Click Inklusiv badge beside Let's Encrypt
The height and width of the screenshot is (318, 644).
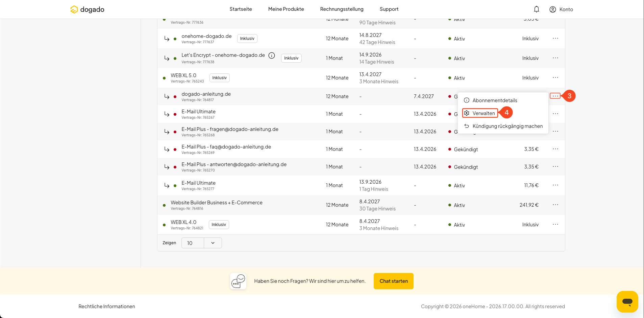pyautogui.click(x=291, y=58)
